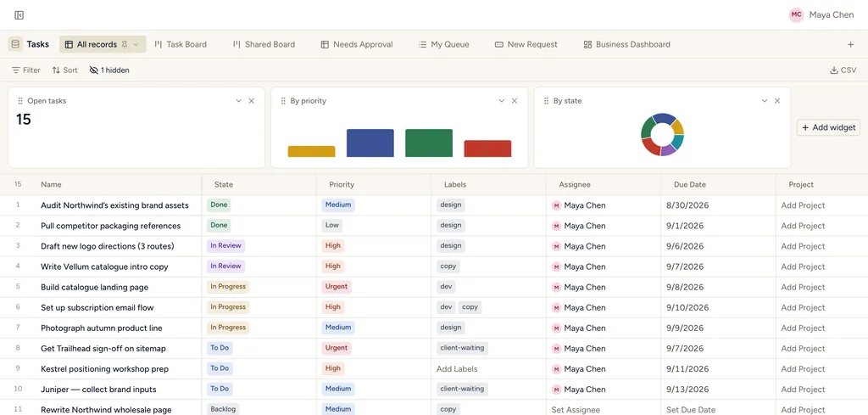This screenshot has height=415, width=868.
Task: Expand the By priority widget chevron
Action: 502,101
